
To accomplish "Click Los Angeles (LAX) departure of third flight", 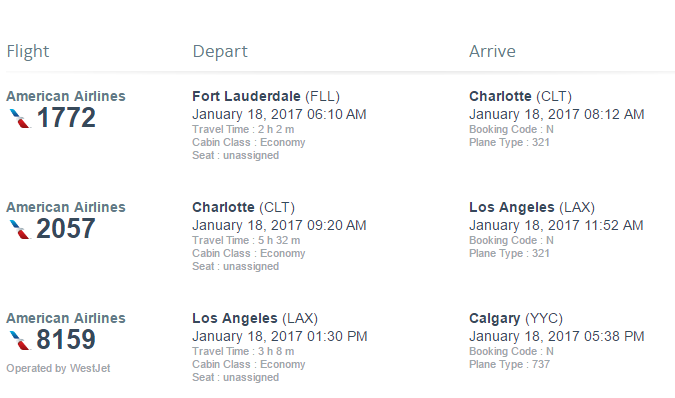I will coord(255,318).
